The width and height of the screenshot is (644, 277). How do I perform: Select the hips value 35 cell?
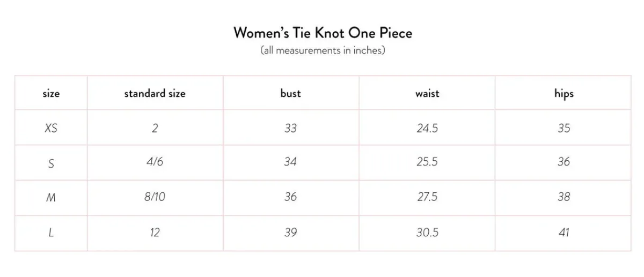click(563, 128)
